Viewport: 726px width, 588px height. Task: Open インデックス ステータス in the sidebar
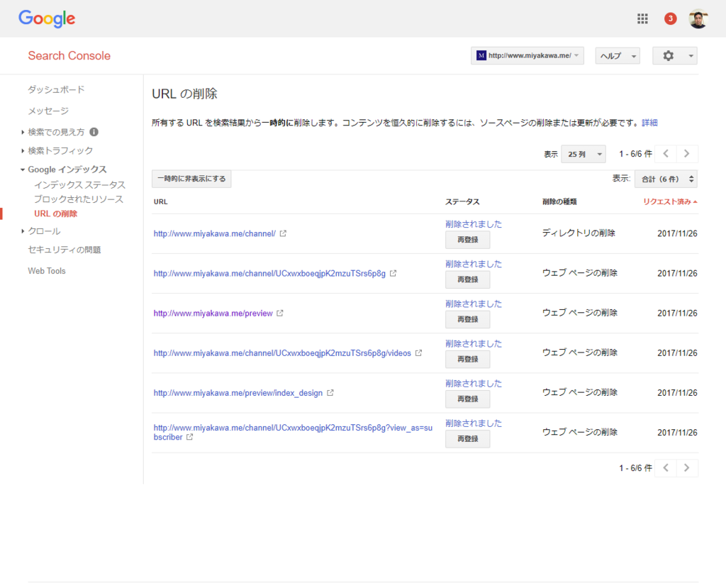[79, 185]
